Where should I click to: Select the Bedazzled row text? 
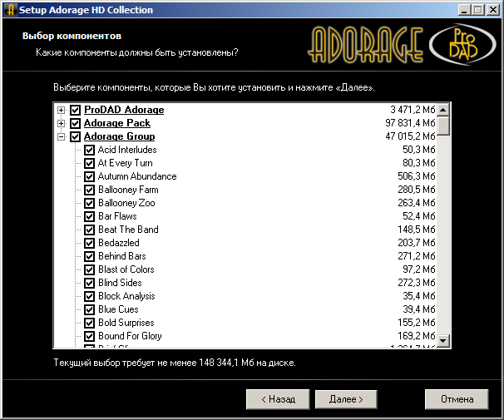click(x=119, y=243)
